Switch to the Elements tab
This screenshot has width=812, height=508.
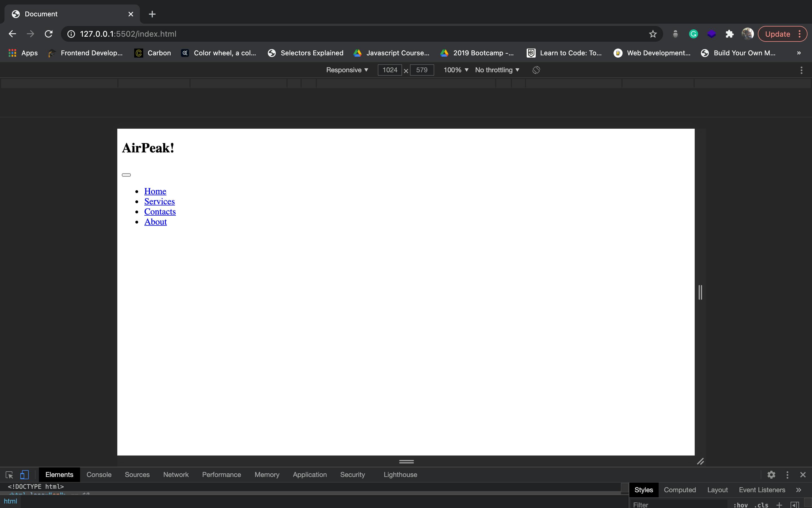[x=59, y=475]
